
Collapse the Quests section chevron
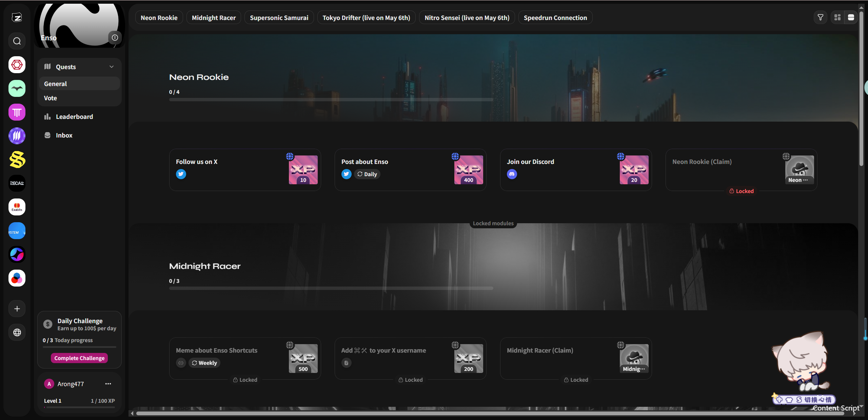click(x=112, y=67)
